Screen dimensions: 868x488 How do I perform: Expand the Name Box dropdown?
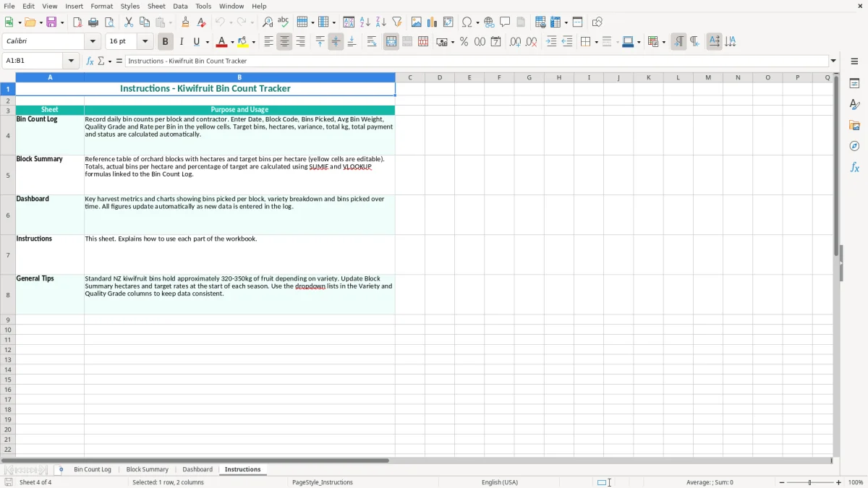coord(71,61)
